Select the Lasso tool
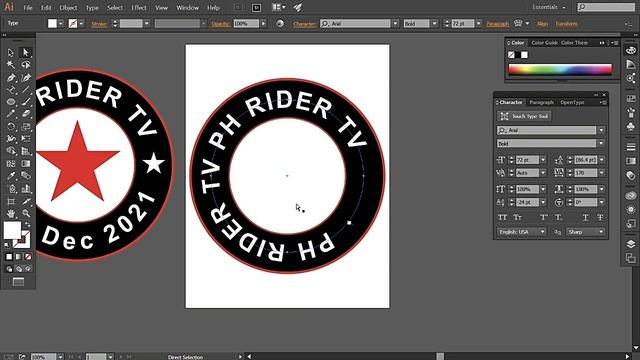The image size is (640, 360). pyautogui.click(x=26, y=64)
